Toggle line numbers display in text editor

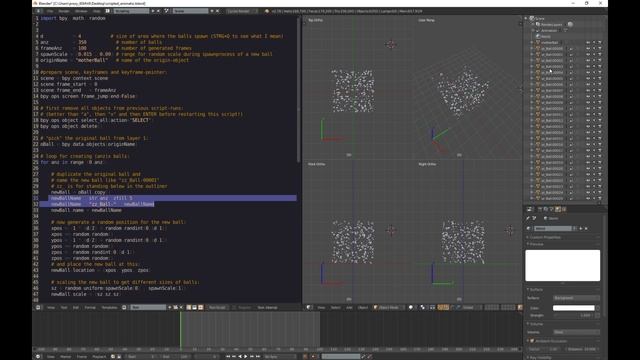[x=189, y=307]
